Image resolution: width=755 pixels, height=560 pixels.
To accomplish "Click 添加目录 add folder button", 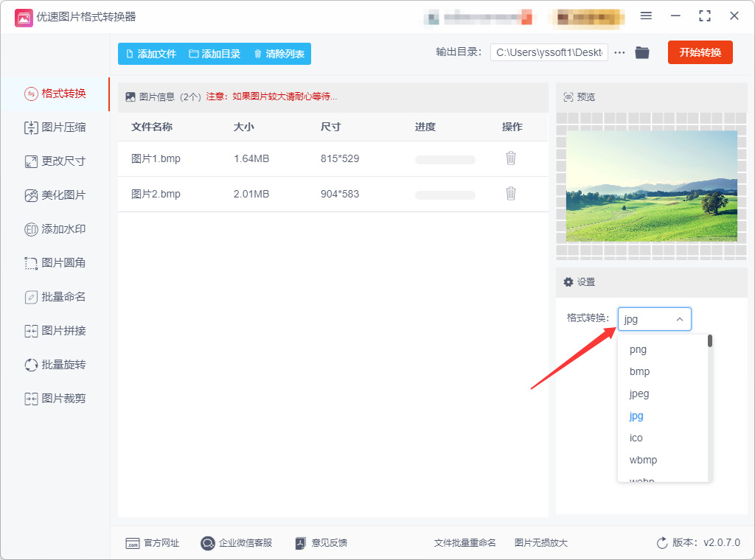I will (215, 54).
